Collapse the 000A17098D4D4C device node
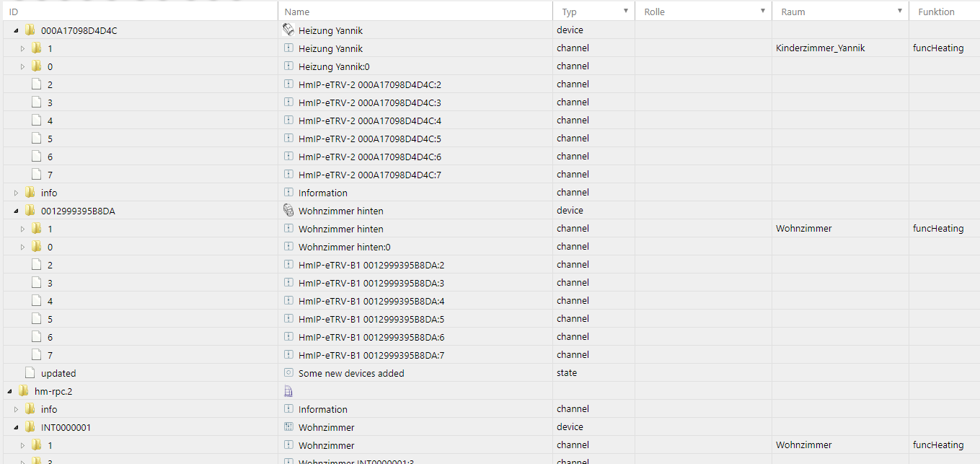Viewport: 980px width, 464px height. pos(16,30)
